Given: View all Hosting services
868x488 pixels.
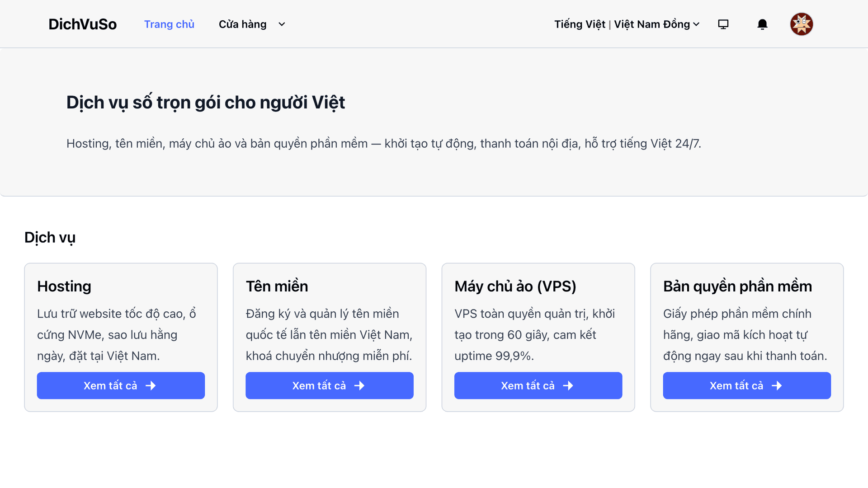Looking at the screenshot, I should tap(121, 385).
